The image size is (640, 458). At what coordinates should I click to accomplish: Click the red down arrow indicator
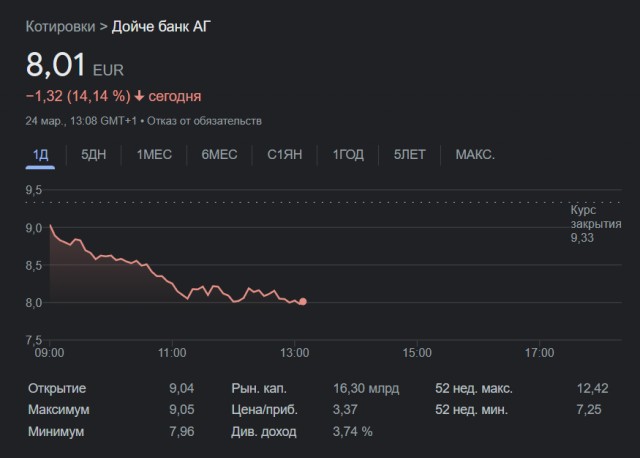coord(139,96)
